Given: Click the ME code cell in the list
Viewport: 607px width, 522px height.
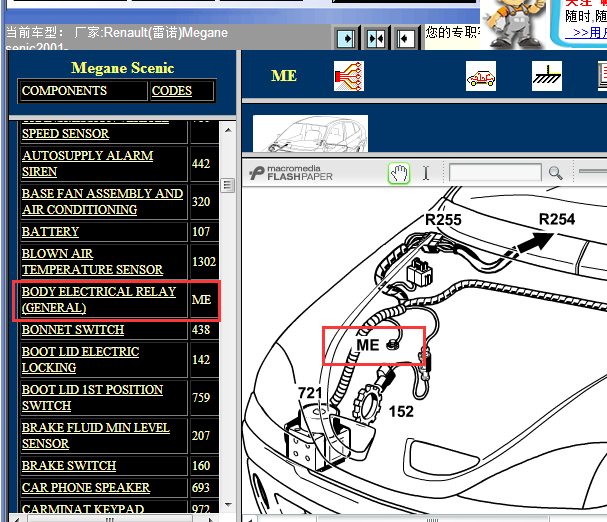Looking at the screenshot, I should tap(204, 299).
